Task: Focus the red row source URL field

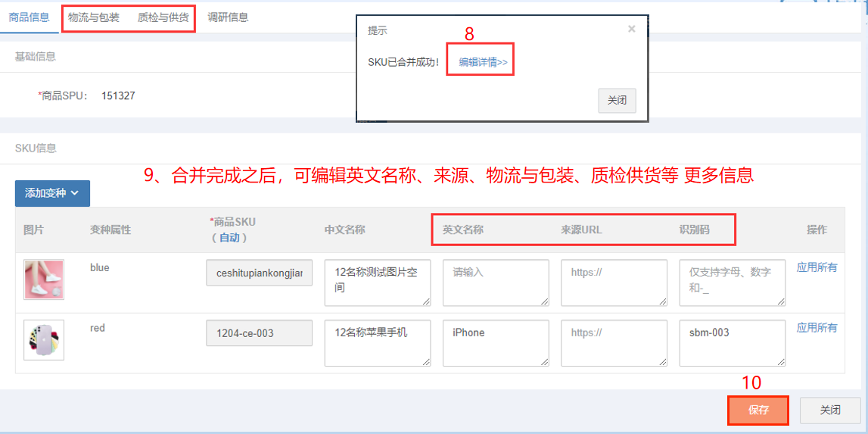Action: [x=614, y=343]
